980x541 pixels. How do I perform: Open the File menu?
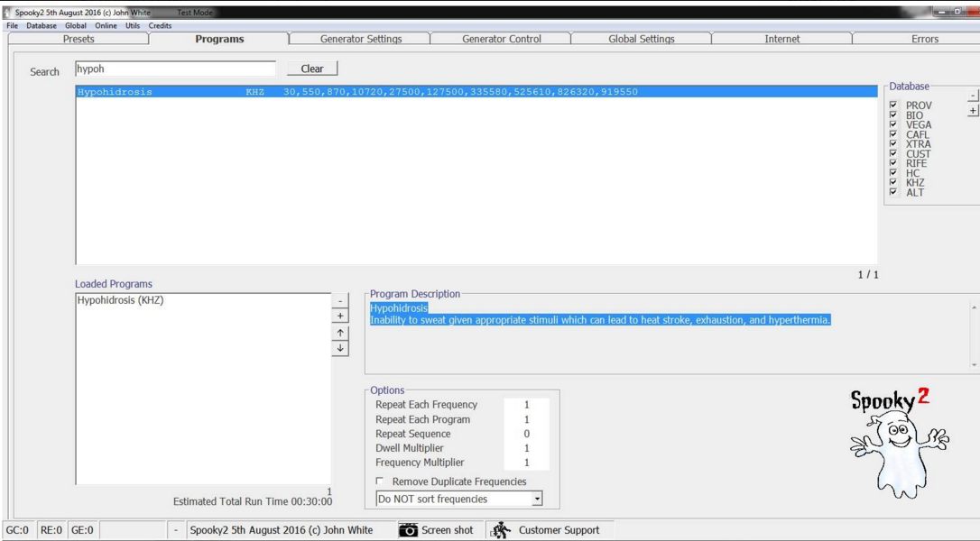[13, 25]
